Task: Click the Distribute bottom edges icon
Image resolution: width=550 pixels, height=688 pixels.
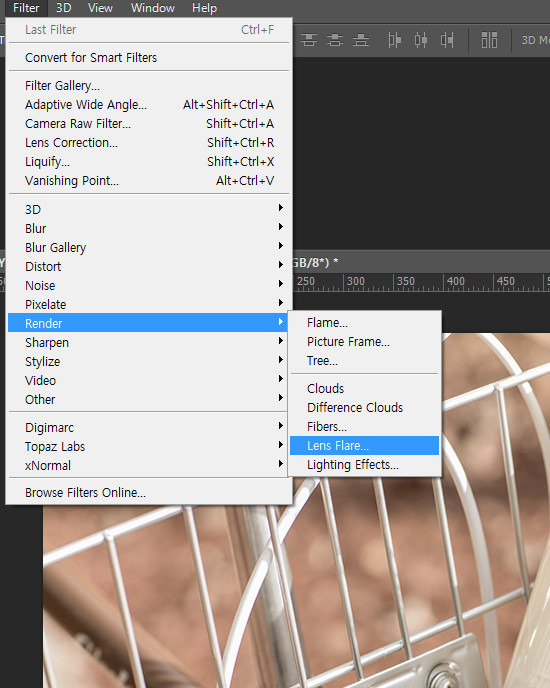Action: coord(361,40)
